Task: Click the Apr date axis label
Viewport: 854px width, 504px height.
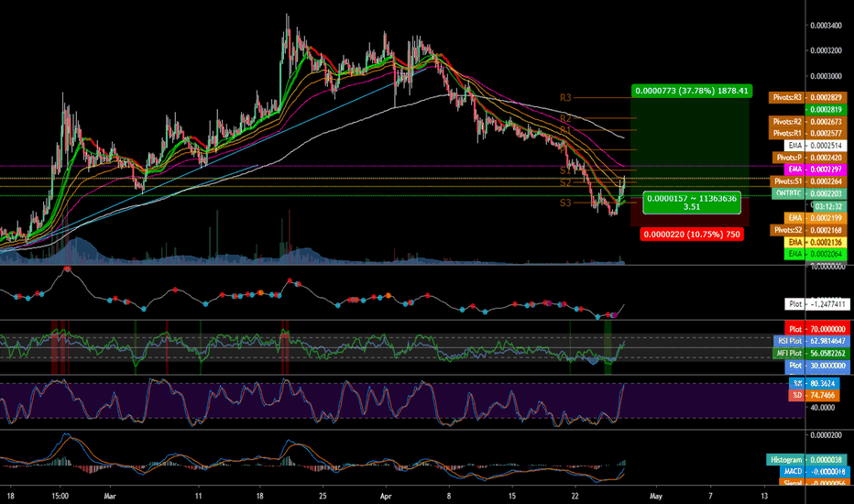Action: point(386,496)
